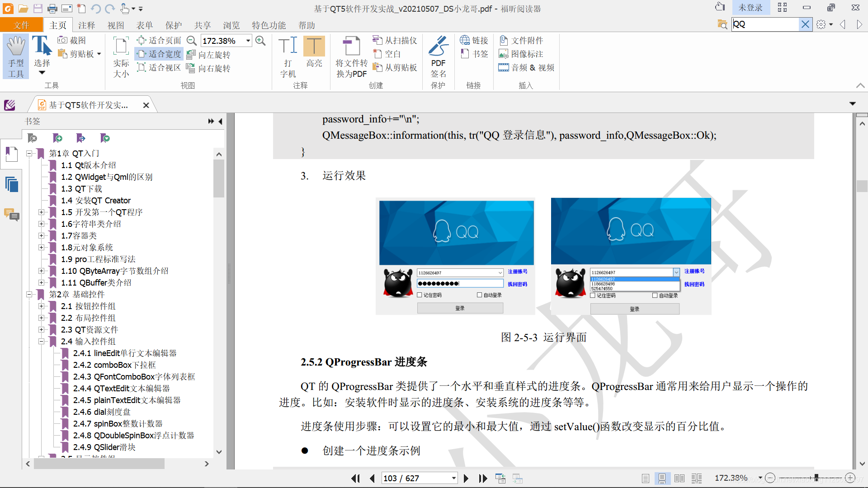This screenshot has height=488, width=868.
Task: Select the Hand tool (手型工具)
Action: pyautogui.click(x=16, y=56)
